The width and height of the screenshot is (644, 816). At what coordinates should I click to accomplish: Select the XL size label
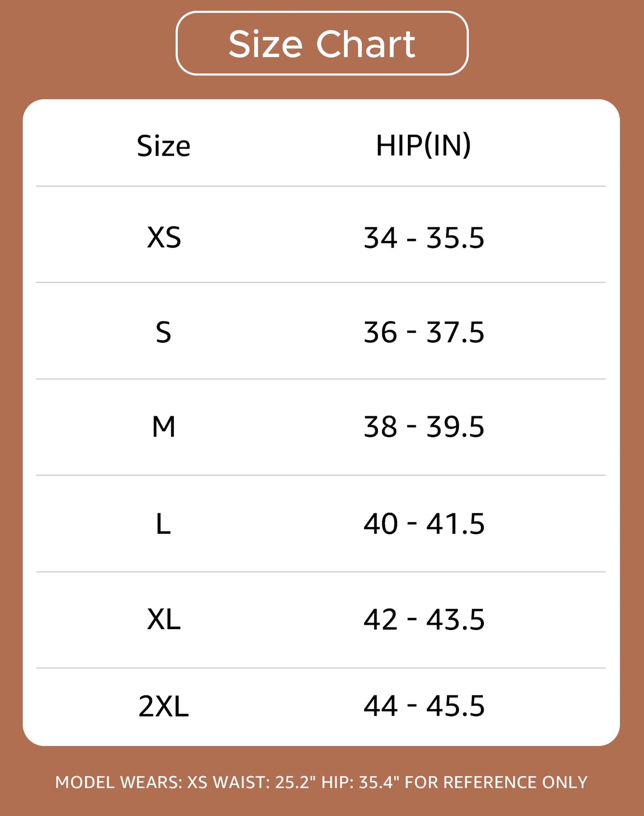tap(164, 619)
